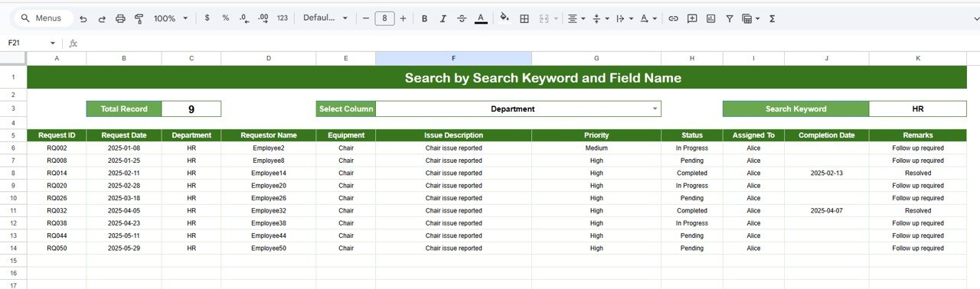
Task: Decrease decimal places
Action: 244,18
